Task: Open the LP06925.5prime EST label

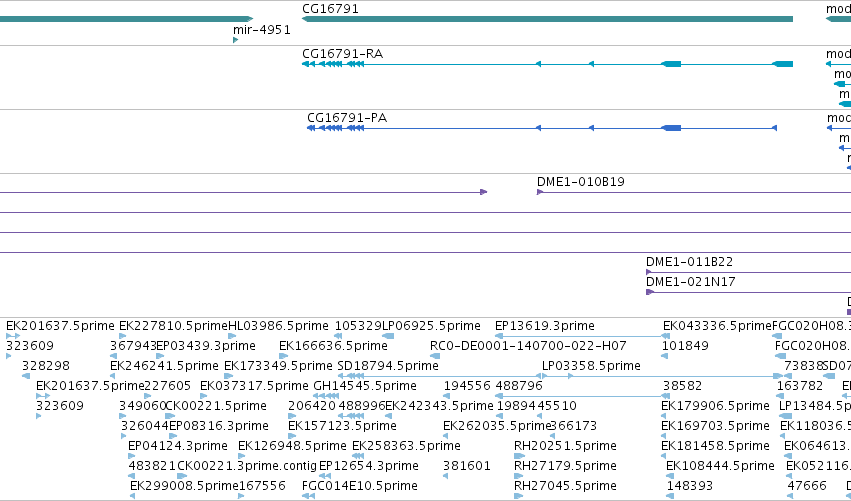Action: (x=431, y=326)
